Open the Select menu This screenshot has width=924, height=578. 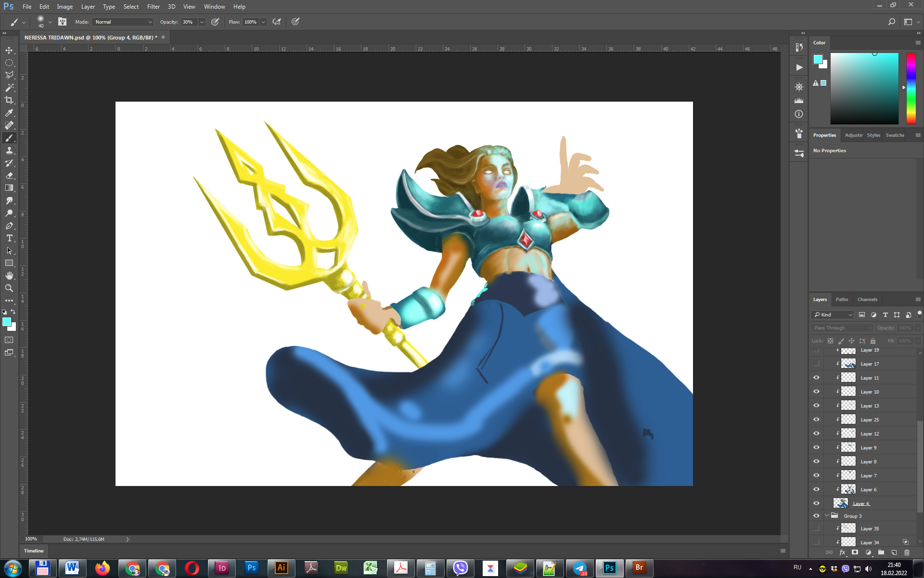pos(131,7)
